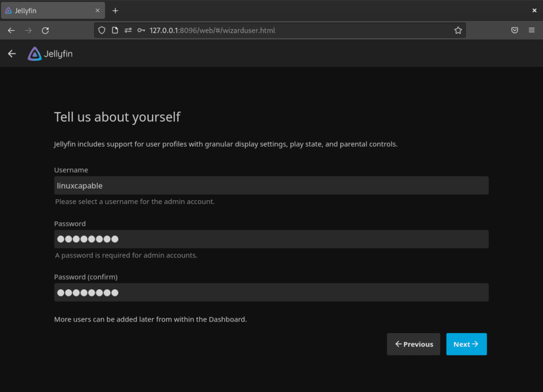Save the page to Pocket
543x392 pixels.
click(514, 30)
